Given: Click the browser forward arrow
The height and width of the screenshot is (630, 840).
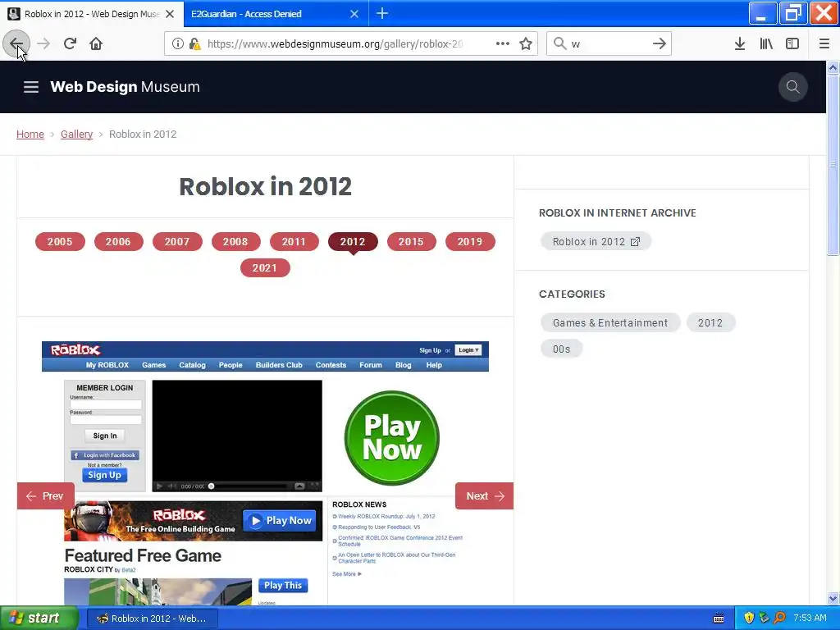Looking at the screenshot, I should [x=43, y=43].
